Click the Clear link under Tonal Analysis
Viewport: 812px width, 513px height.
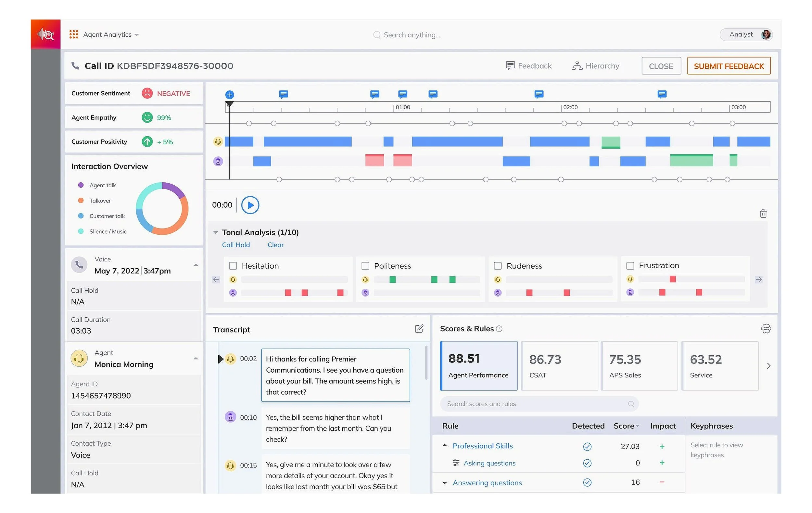tap(275, 245)
